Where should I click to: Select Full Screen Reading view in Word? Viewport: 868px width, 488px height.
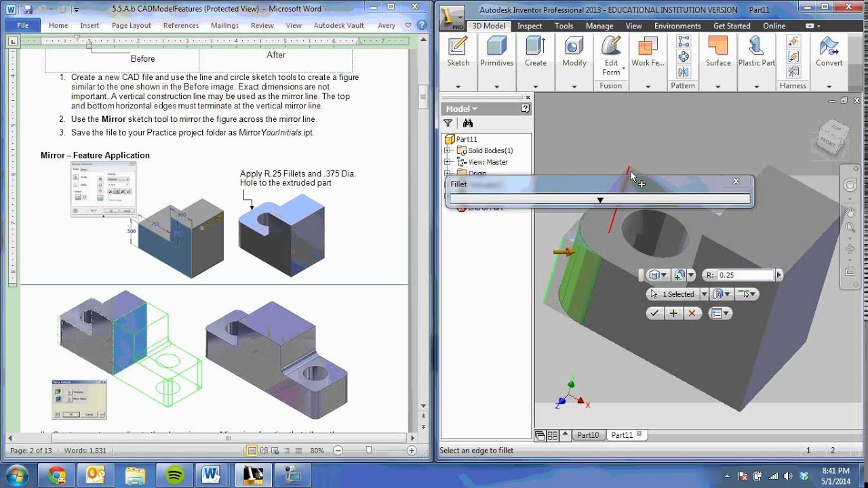264,451
